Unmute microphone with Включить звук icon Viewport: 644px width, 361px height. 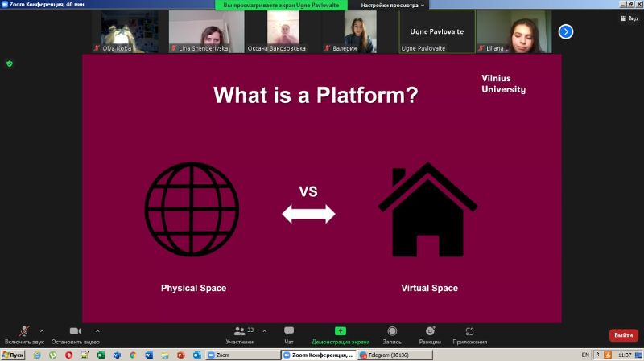coord(24,331)
